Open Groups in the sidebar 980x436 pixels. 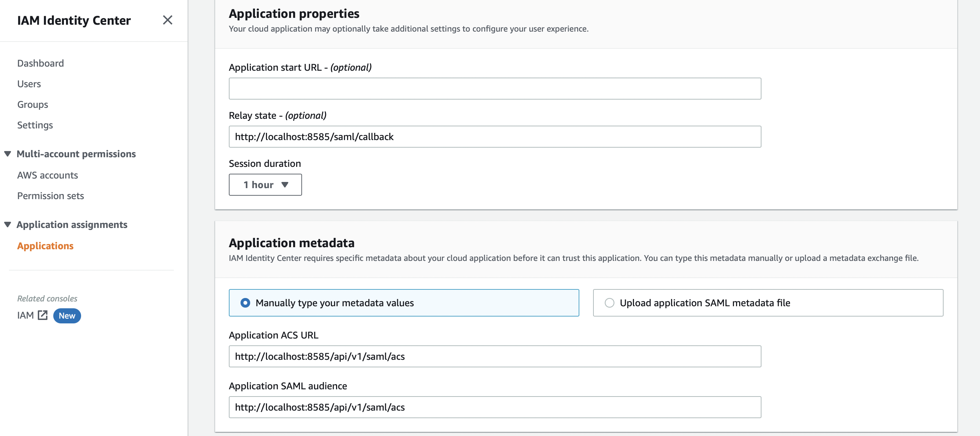tap(33, 104)
